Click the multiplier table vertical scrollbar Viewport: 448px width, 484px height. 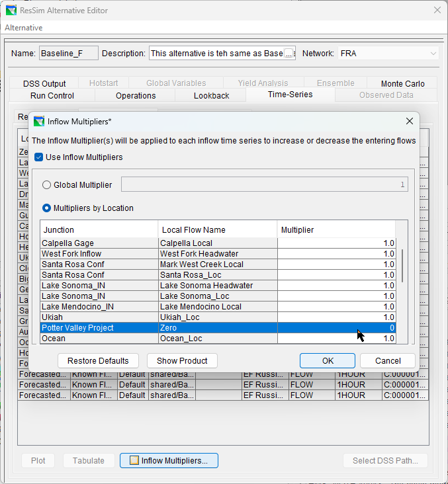[x=402, y=264]
